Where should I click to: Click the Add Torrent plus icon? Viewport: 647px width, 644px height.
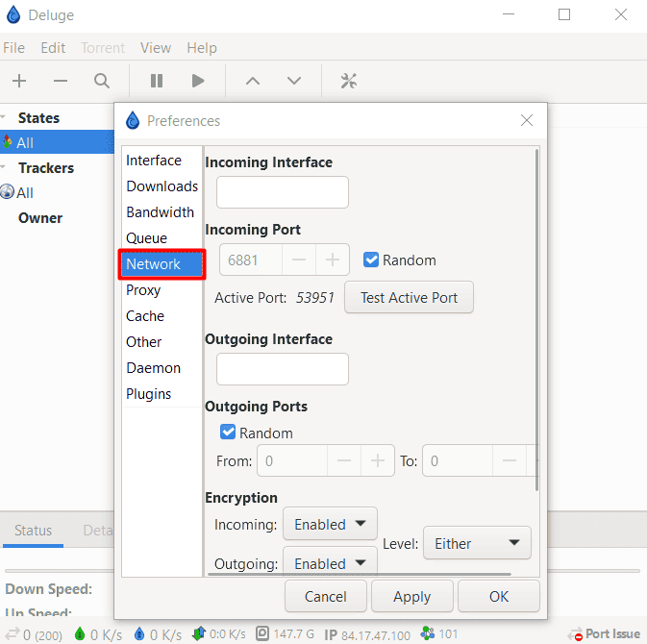click(x=19, y=81)
